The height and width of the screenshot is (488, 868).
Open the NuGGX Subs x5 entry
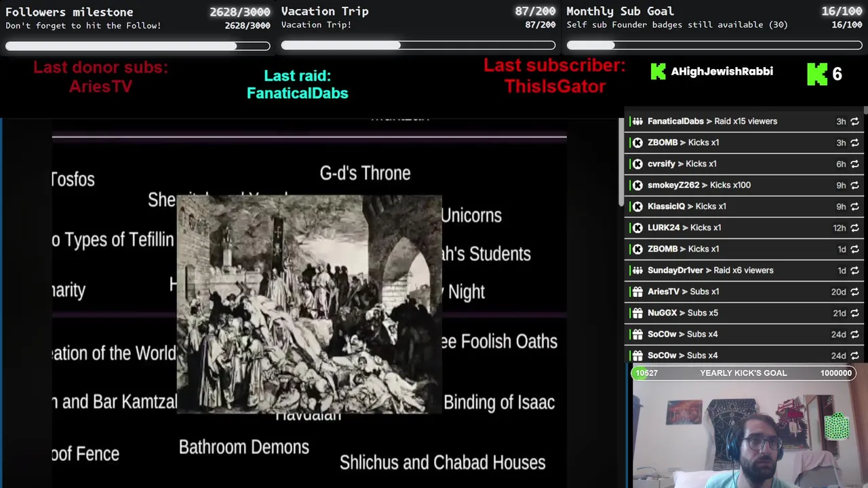745,313
